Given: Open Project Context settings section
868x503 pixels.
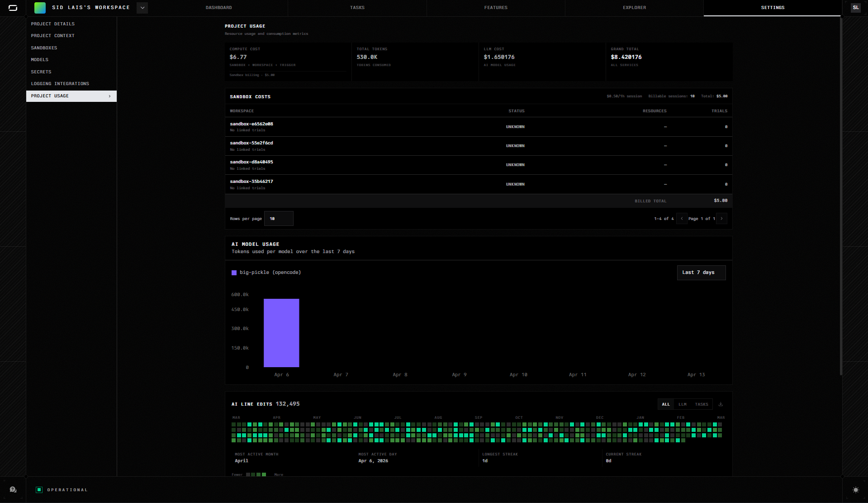Looking at the screenshot, I should [x=71, y=36].
